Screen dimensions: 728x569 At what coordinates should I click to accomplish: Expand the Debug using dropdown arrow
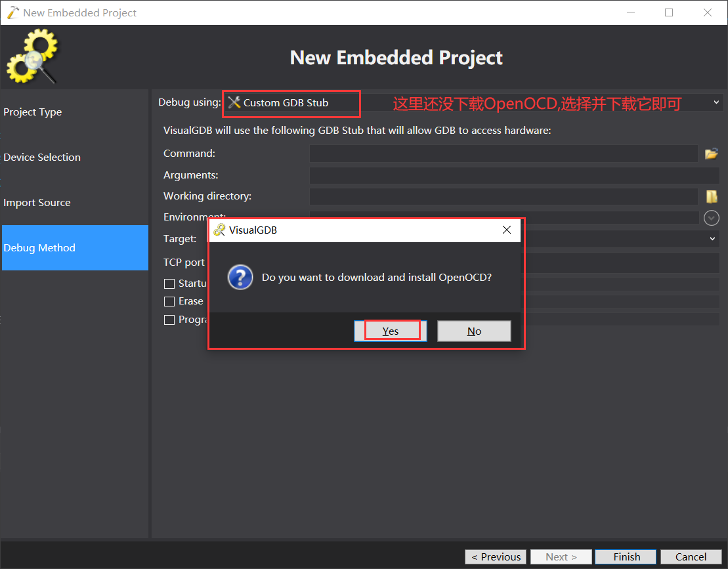click(716, 102)
